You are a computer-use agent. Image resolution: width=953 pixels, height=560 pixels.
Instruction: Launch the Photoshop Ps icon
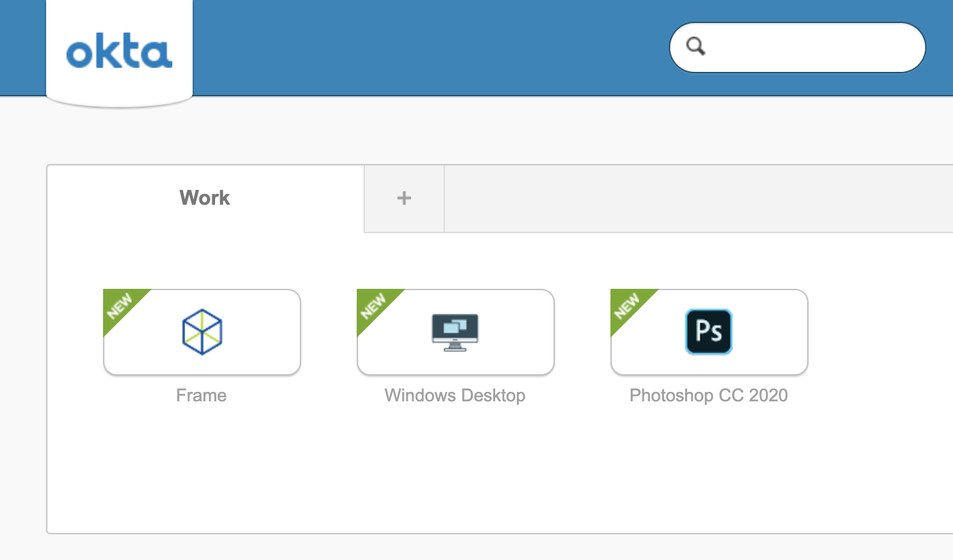click(x=709, y=332)
